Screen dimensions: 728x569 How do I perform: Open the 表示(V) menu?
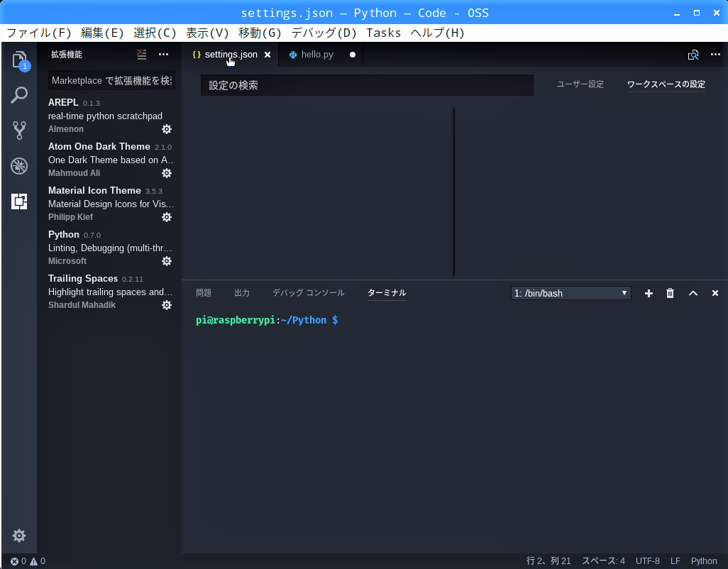tap(207, 33)
